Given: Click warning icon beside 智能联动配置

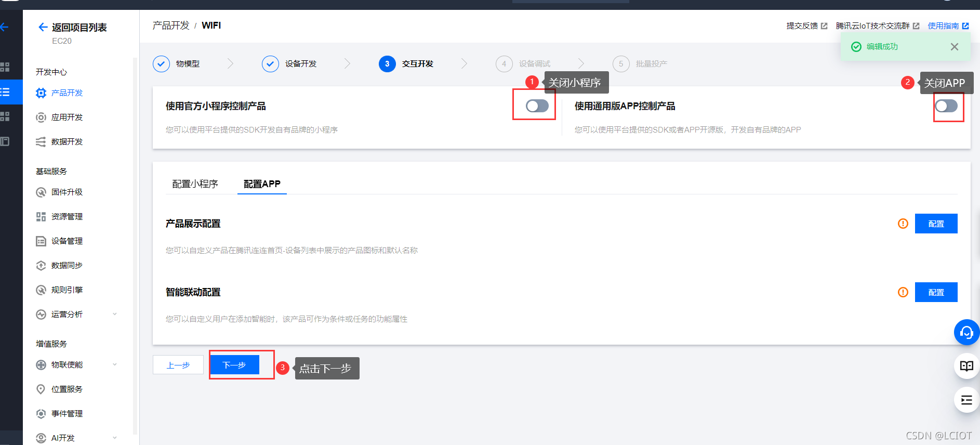Looking at the screenshot, I should (903, 292).
